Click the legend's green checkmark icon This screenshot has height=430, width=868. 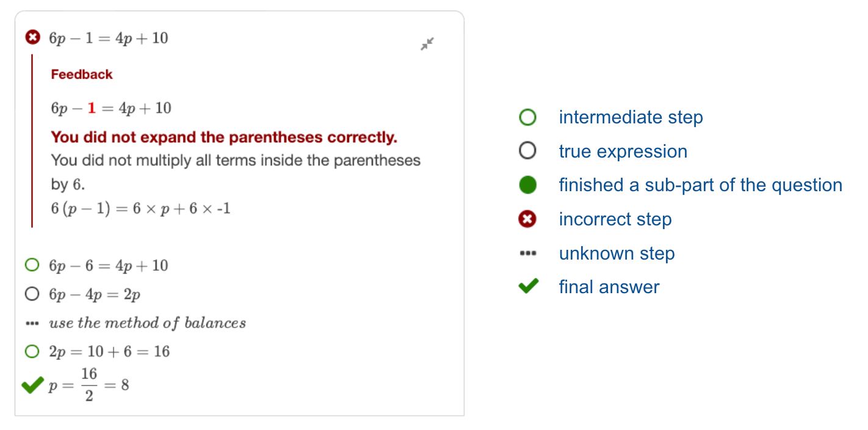coord(528,286)
